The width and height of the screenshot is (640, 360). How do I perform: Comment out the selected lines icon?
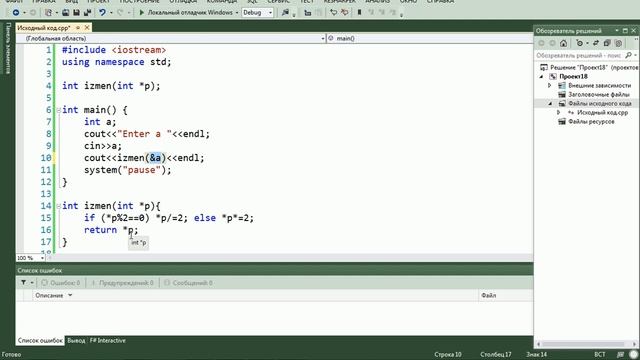[x=333, y=13]
